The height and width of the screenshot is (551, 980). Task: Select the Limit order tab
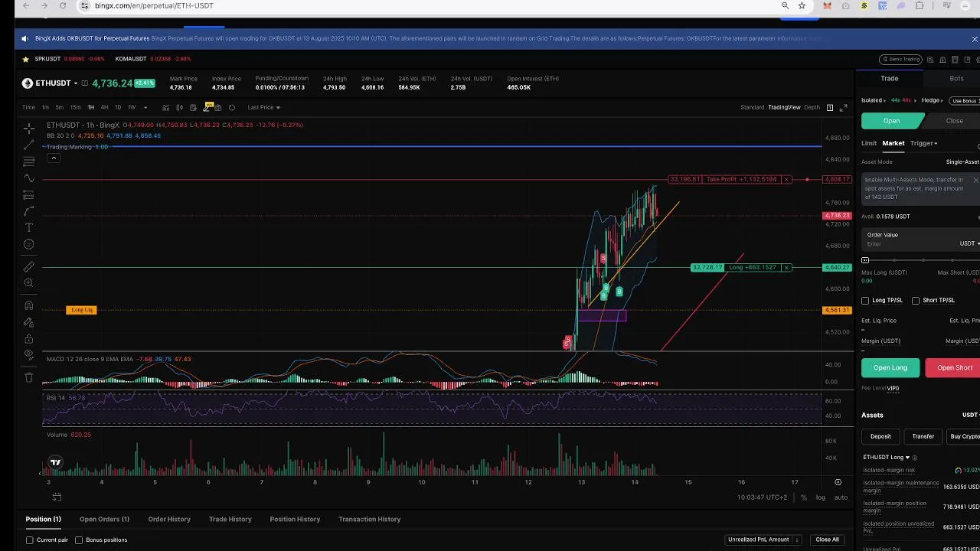pyautogui.click(x=869, y=143)
